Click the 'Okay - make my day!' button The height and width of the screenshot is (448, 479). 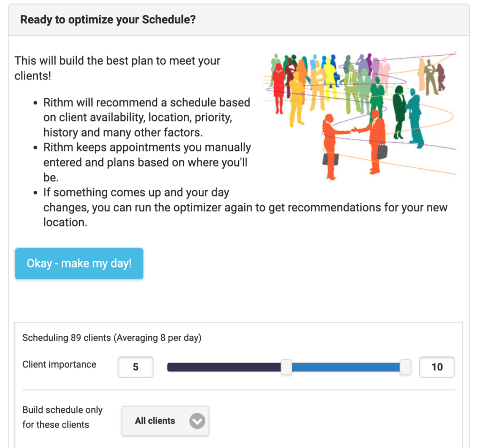(79, 263)
